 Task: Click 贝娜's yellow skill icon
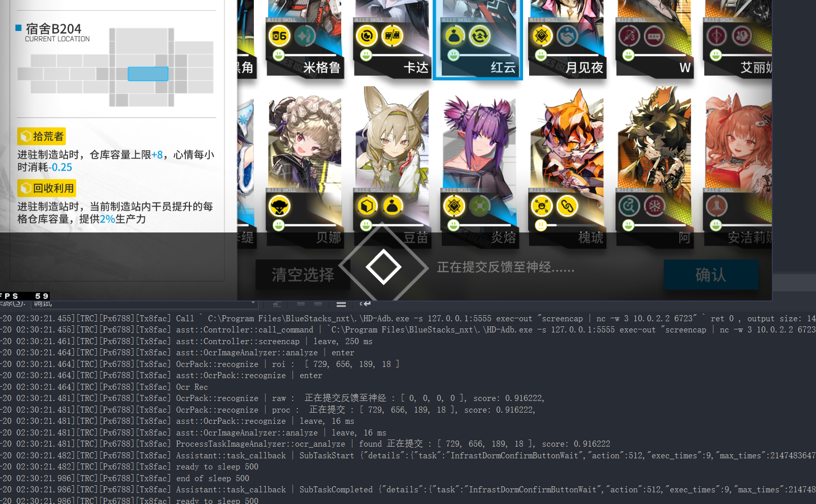pyautogui.click(x=279, y=206)
